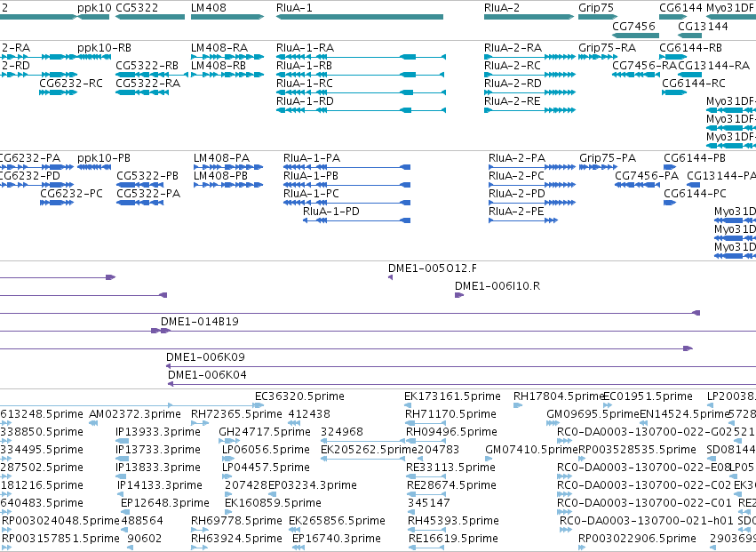Select the Myo31DF gene label
This screenshot has height=552, width=756.
pyautogui.click(x=729, y=8)
